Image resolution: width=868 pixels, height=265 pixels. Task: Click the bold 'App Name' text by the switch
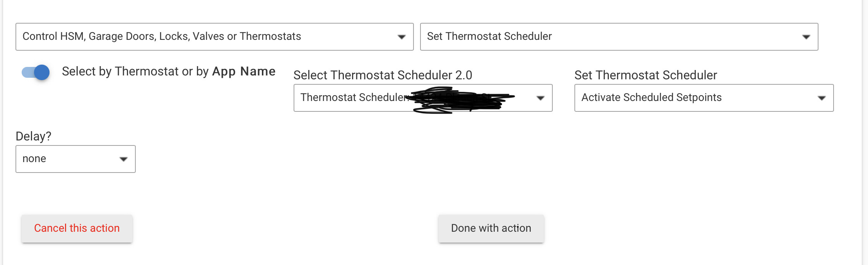point(244,71)
